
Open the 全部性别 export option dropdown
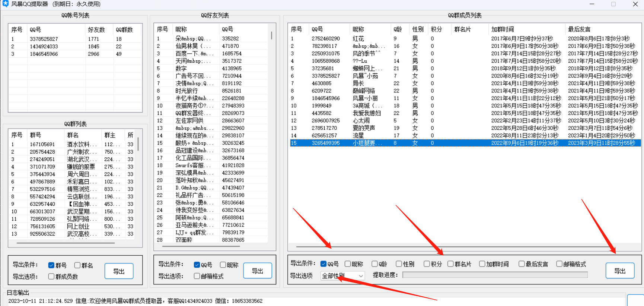click(342, 276)
